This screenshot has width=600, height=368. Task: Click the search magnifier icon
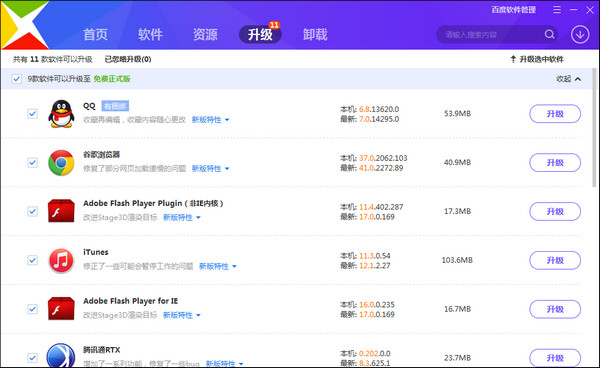[x=549, y=34]
